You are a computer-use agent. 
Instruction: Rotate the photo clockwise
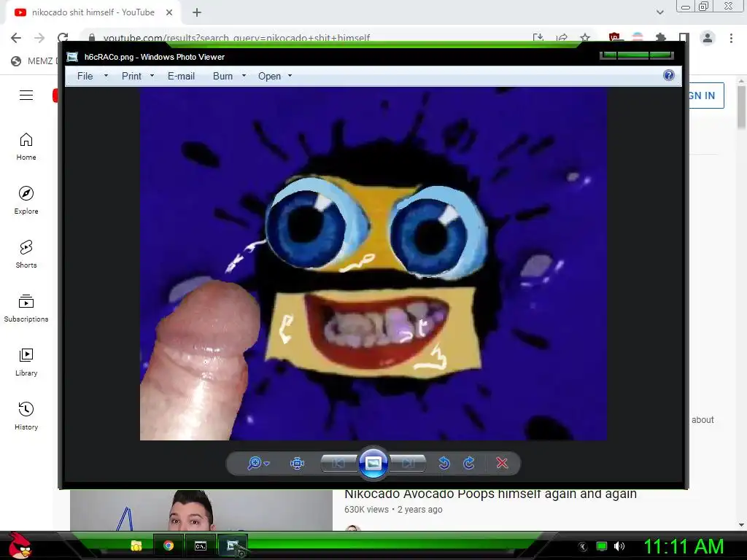pyautogui.click(x=469, y=463)
